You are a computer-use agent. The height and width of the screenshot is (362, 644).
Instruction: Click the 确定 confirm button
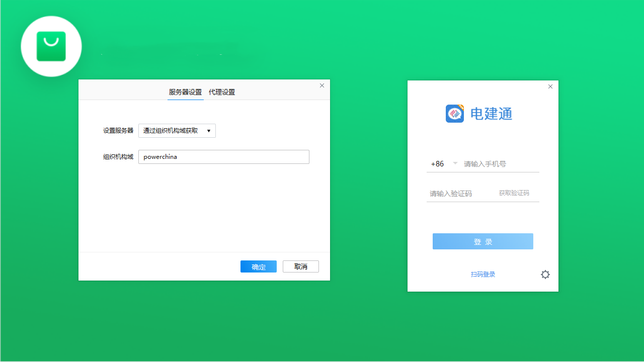point(258,266)
